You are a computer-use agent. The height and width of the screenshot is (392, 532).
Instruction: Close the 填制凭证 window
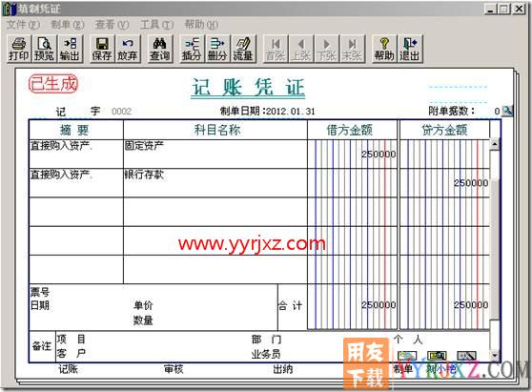point(519,9)
